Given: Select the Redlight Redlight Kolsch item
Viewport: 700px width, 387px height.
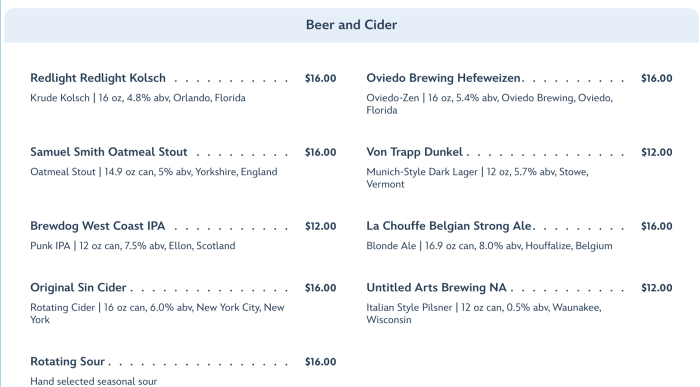Looking at the screenshot, I should point(98,78).
